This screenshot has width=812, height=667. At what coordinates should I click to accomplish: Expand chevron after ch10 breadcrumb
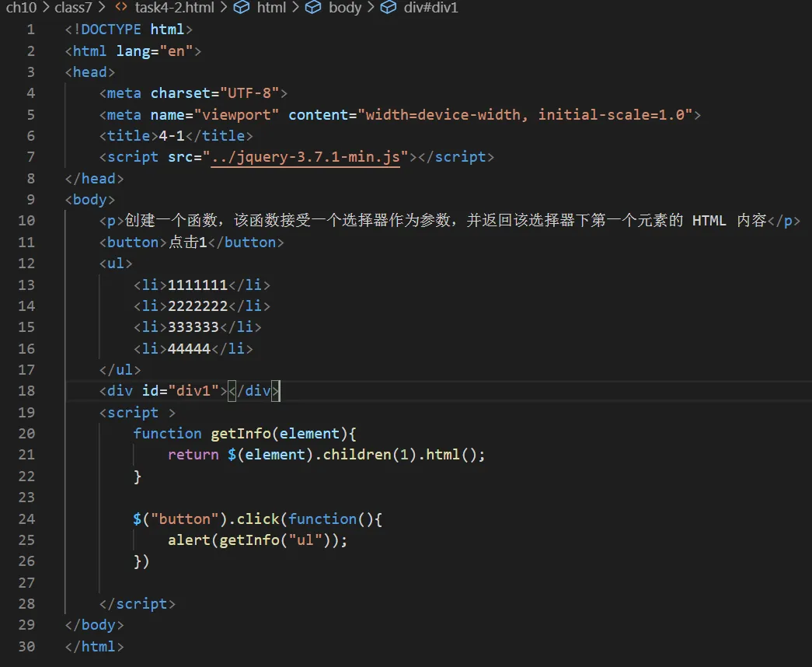click(46, 8)
